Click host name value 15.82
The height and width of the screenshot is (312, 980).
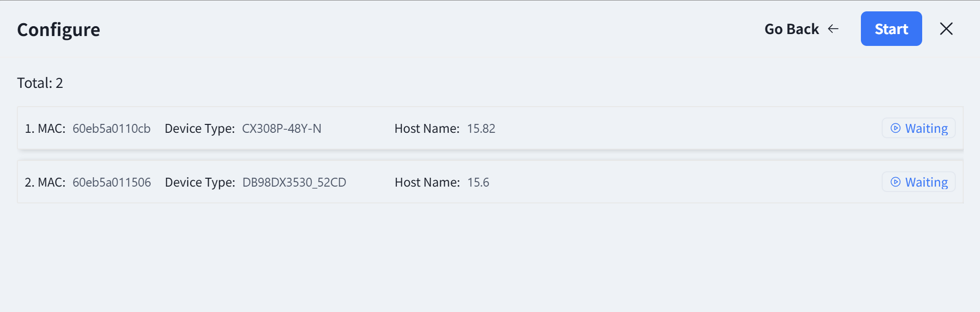[x=481, y=128]
